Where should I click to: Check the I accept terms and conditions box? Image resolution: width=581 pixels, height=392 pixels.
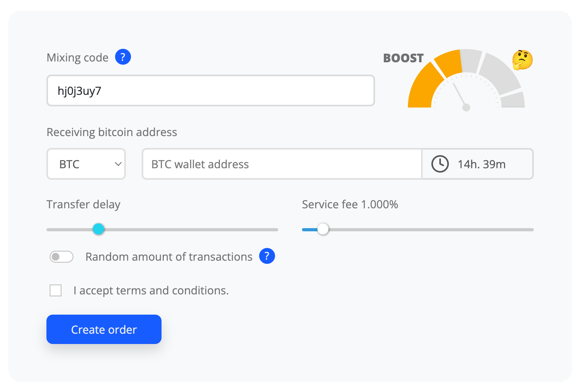point(55,290)
